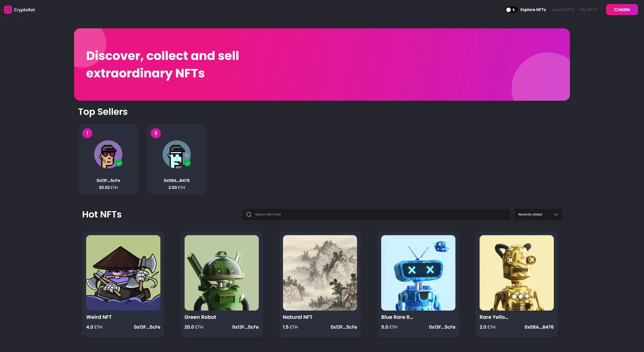
Task: Open the Weird NFT thumbnail
Action: 123,272
